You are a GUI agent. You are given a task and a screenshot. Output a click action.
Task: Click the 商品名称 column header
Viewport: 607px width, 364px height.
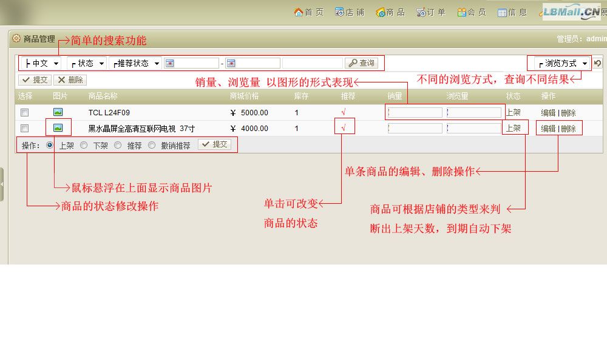pos(103,96)
